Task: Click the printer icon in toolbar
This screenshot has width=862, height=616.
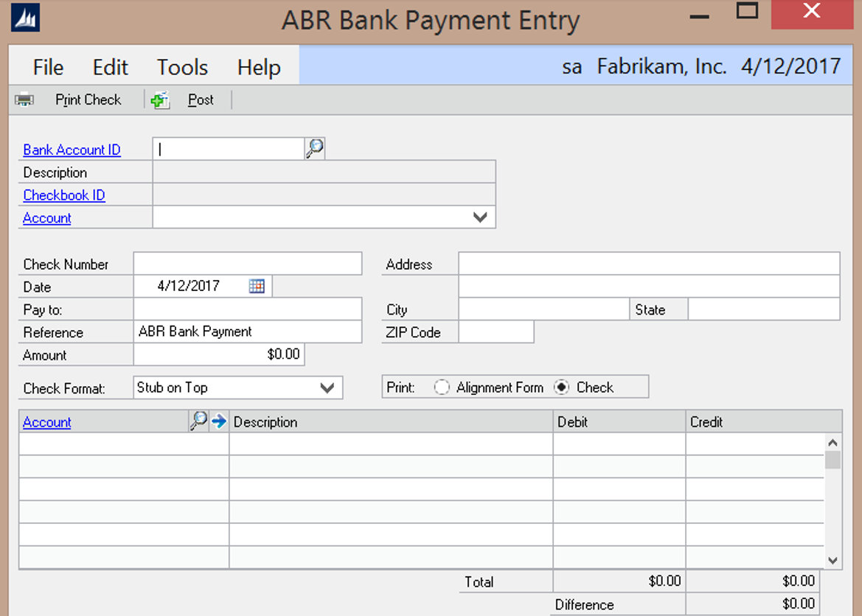Action: point(24,99)
